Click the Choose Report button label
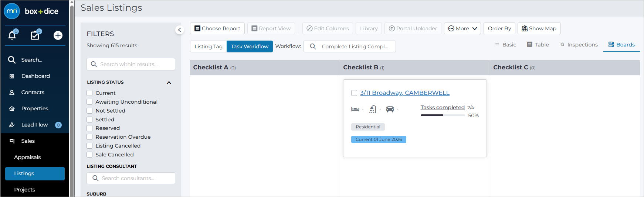Viewport: 644px width, 197px height. 221,28
